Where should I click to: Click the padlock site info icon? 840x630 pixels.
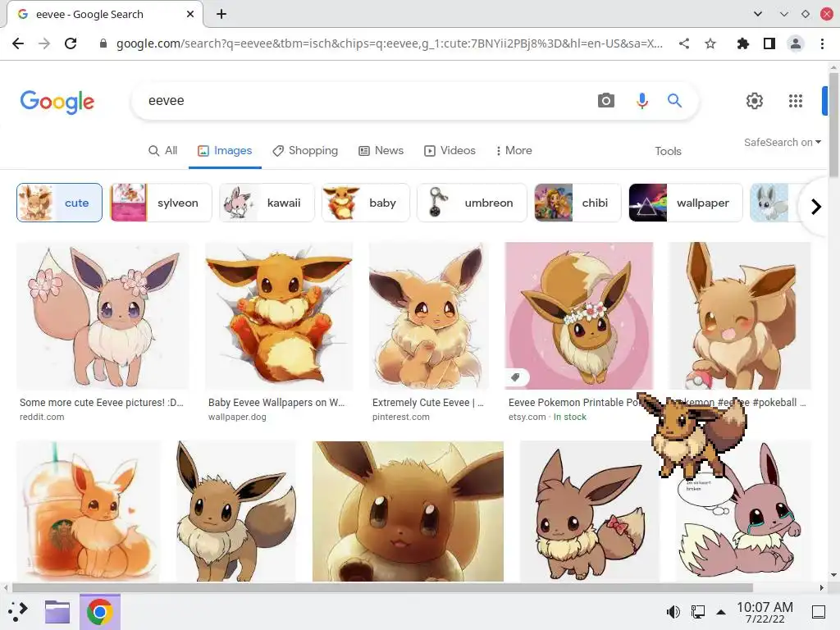103,43
